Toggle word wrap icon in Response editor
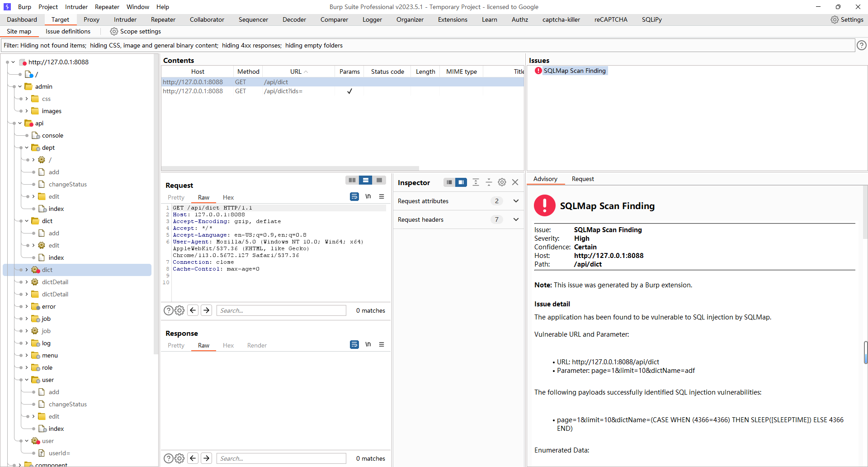Viewport: 868px width, 467px height. coord(354,344)
